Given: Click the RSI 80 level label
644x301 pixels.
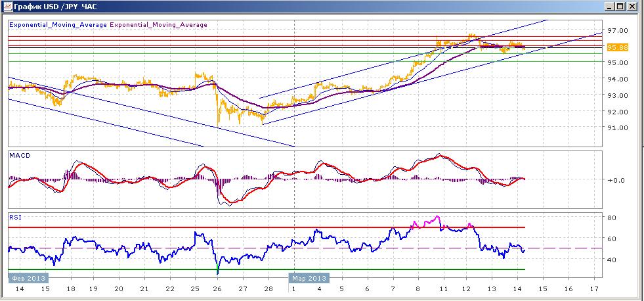Looking at the screenshot, I should click(x=612, y=218).
